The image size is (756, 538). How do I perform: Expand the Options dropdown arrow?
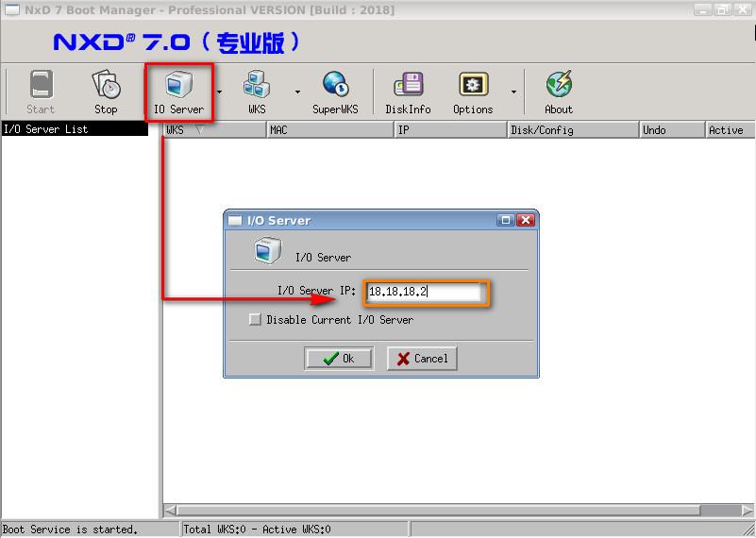(x=513, y=92)
